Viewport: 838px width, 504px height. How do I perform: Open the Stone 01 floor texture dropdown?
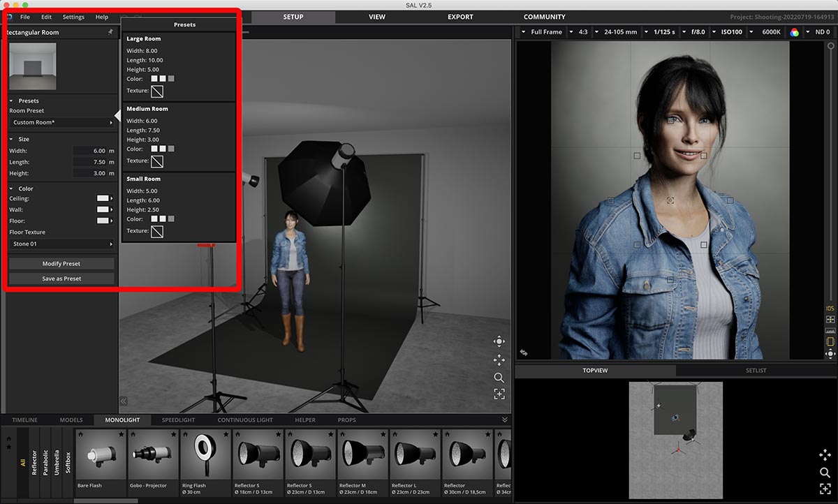point(61,244)
